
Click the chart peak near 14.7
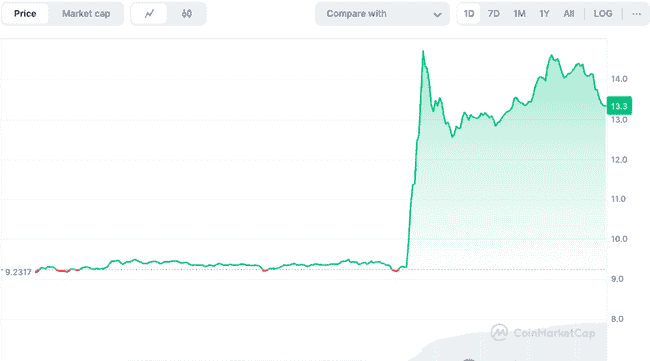[x=423, y=51]
